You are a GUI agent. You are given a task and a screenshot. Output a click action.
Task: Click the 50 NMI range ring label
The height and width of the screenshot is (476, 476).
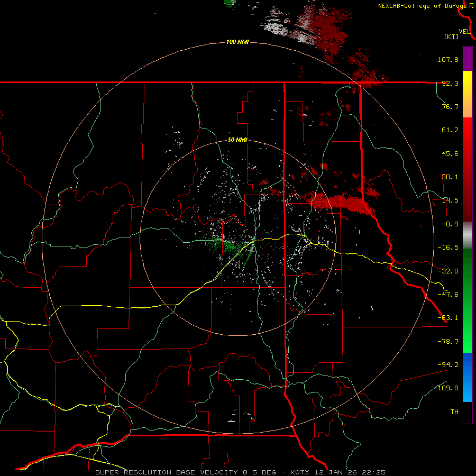point(237,140)
